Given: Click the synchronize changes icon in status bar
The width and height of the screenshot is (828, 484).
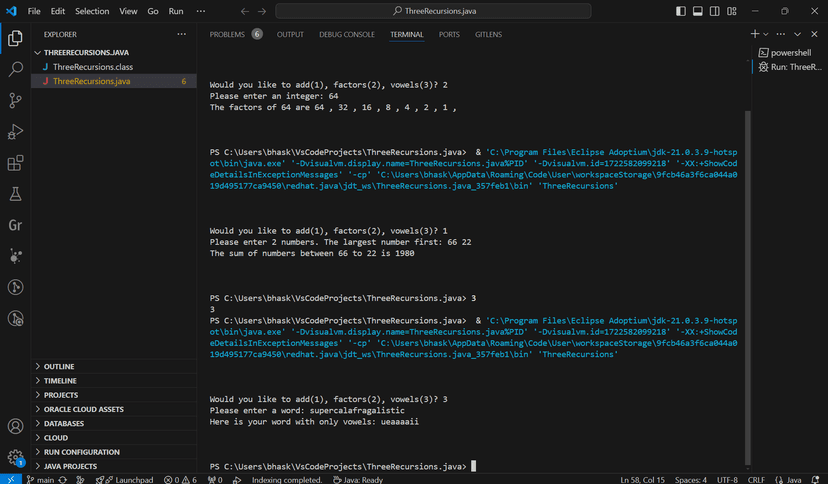Looking at the screenshot, I should [63, 479].
